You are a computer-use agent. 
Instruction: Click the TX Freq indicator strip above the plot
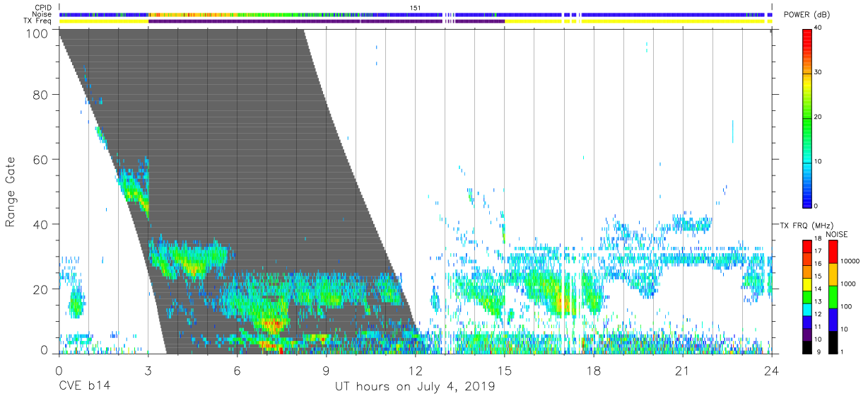click(416, 21)
